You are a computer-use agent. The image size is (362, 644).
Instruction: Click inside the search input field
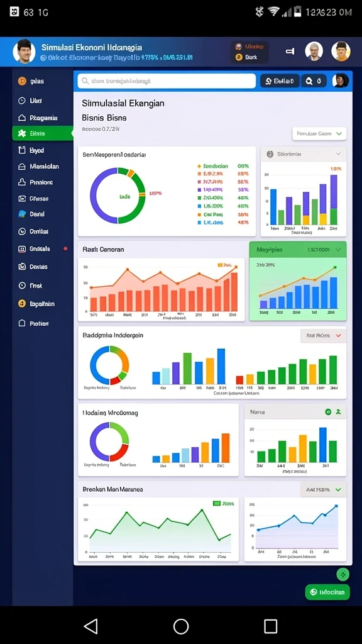click(167, 81)
